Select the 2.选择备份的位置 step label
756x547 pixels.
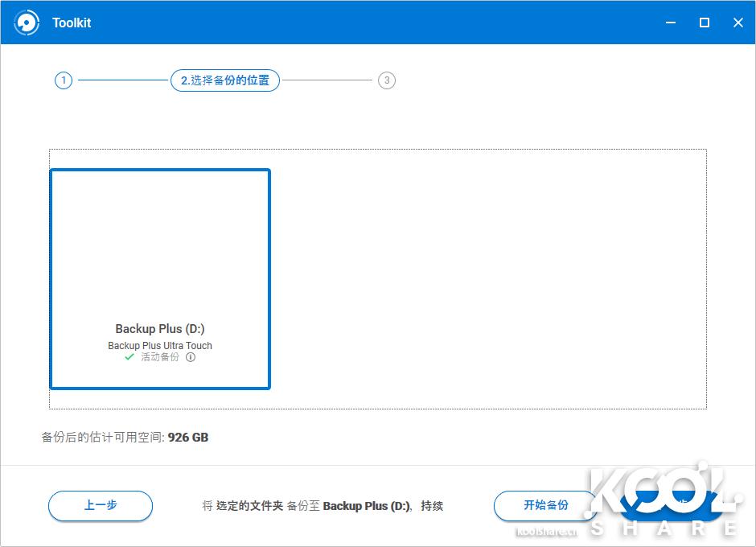(x=224, y=80)
